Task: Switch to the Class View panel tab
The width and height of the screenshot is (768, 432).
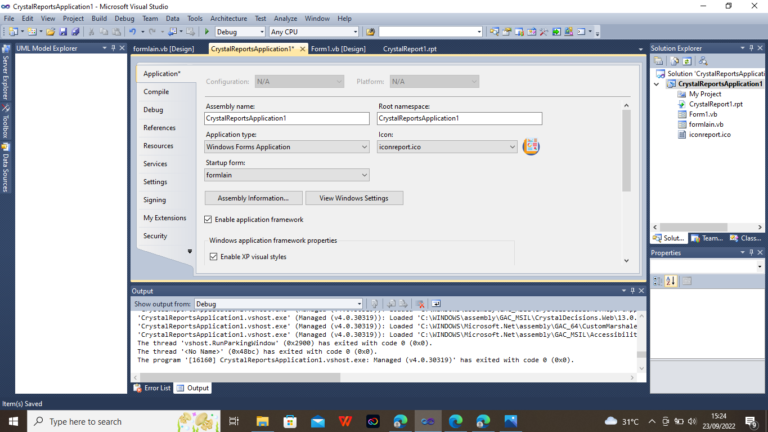Action: (746, 239)
